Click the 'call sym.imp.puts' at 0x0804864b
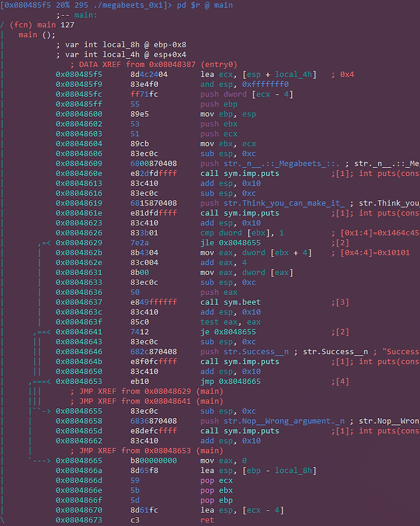This screenshot has height=526, width=420. point(240,361)
